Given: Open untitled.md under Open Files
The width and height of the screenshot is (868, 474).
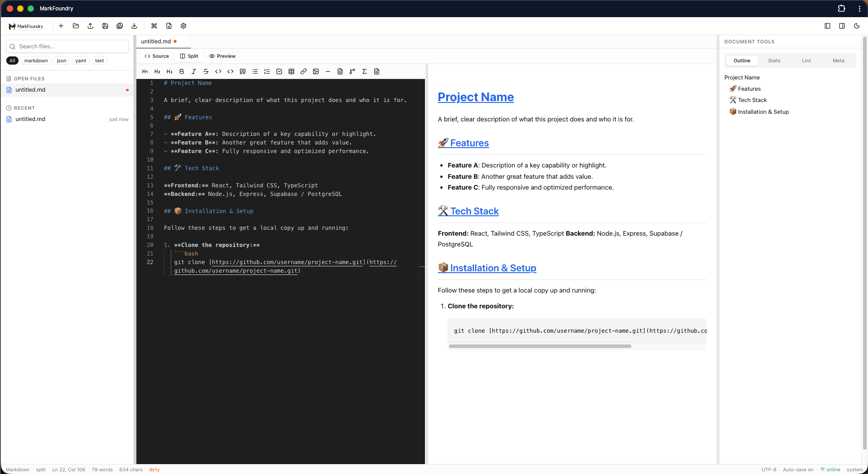Looking at the screenshot, I should tap(68, 90).
